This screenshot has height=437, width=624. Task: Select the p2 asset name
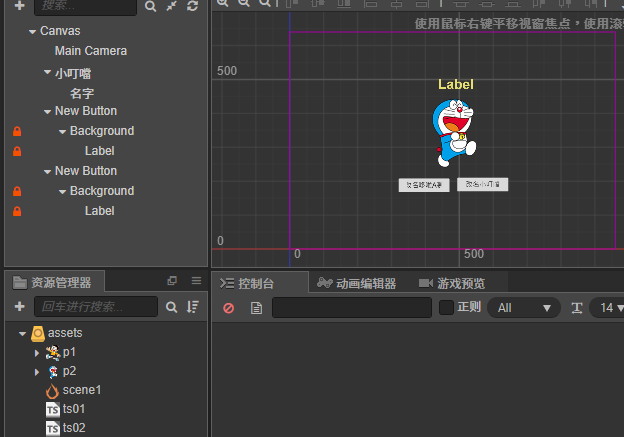tap(69, 371)
